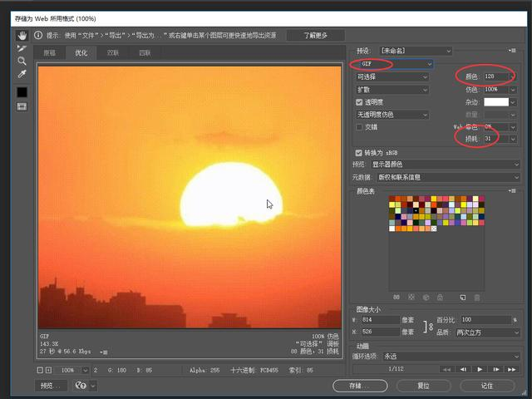Open the 预览 显示器颜色 dropdown

tap(446, 165)
